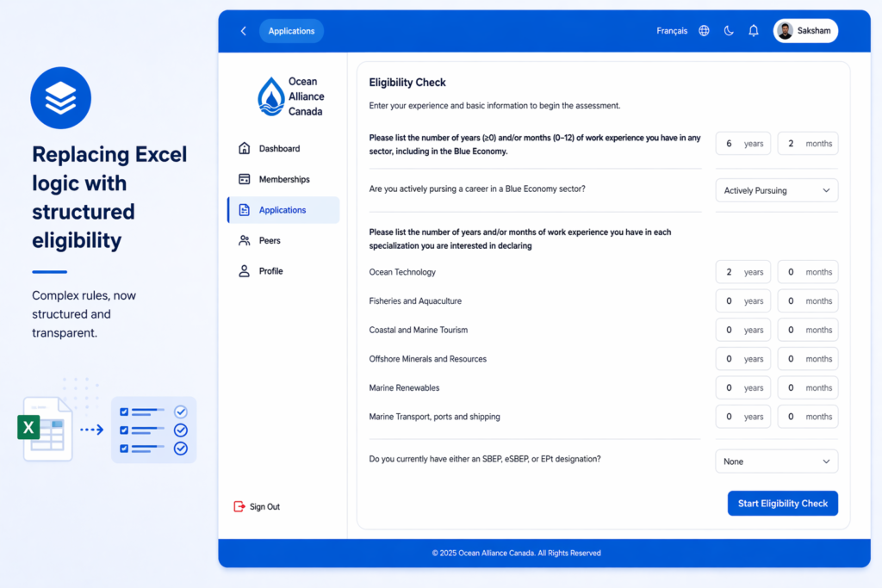The image size is (882, 588).
Task: Click Marine Renewables months field
Action: point(807,387)
